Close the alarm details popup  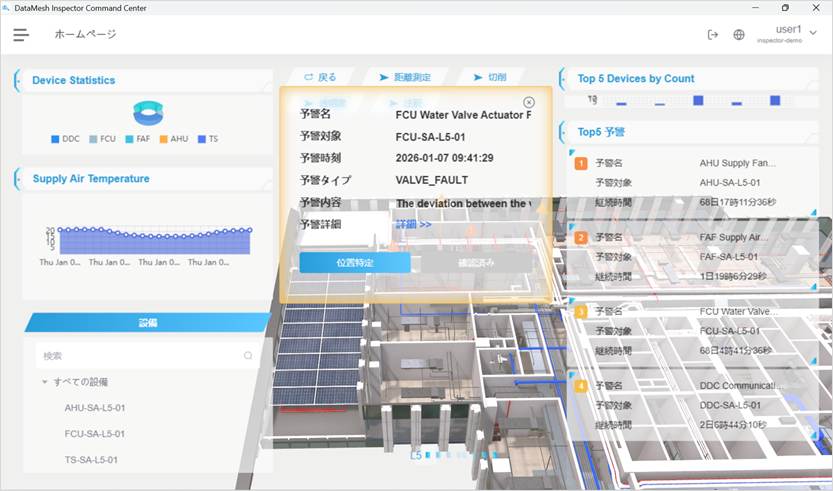coord(529,102)
